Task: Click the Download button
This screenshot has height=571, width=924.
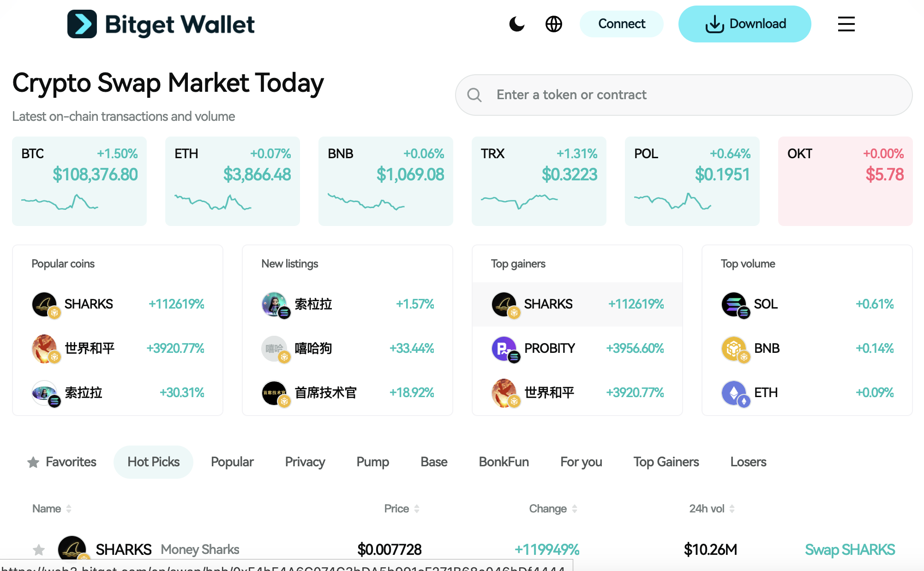Action: [x=744, y=24]
